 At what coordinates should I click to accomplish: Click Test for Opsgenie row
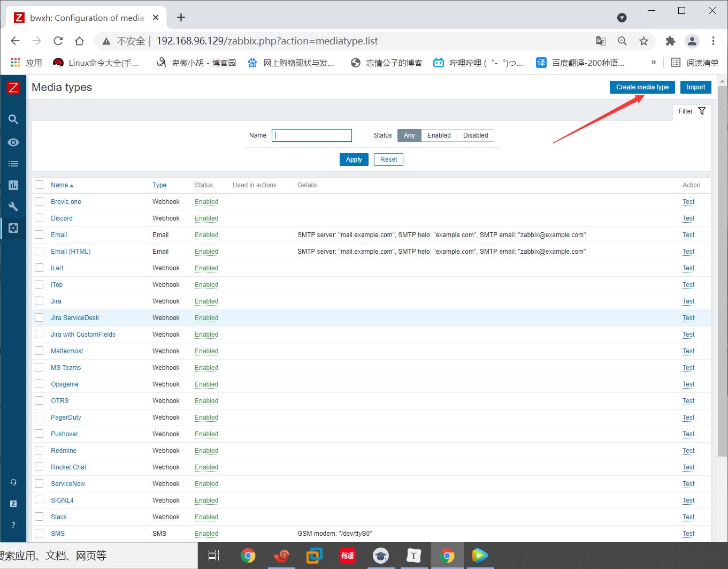point(688,384)
